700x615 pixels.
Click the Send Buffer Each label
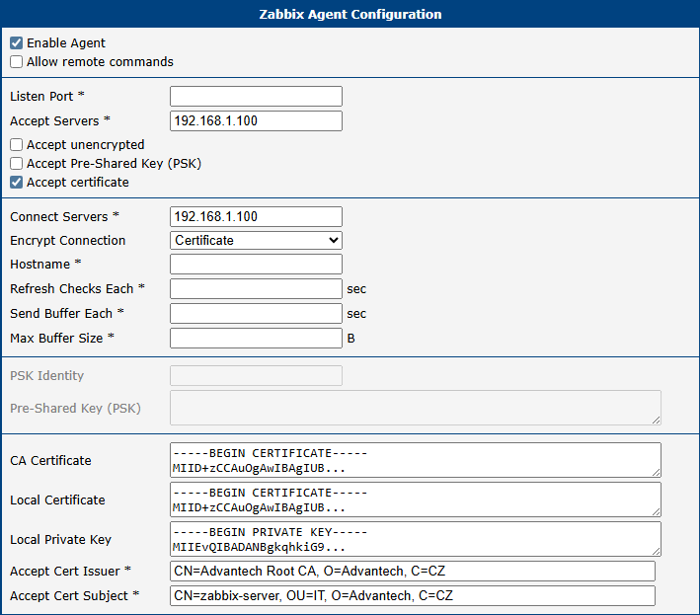[x=67, y=313]
